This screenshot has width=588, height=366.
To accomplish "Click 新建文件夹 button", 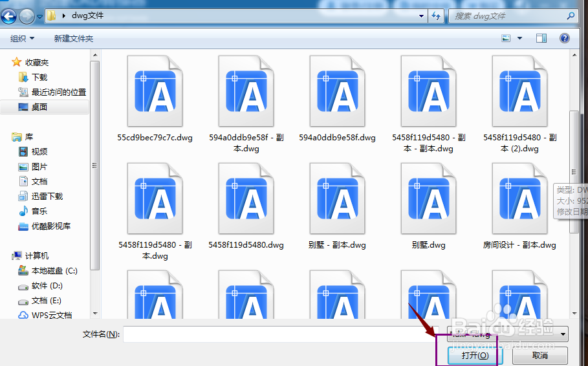I will pos(74,38).
